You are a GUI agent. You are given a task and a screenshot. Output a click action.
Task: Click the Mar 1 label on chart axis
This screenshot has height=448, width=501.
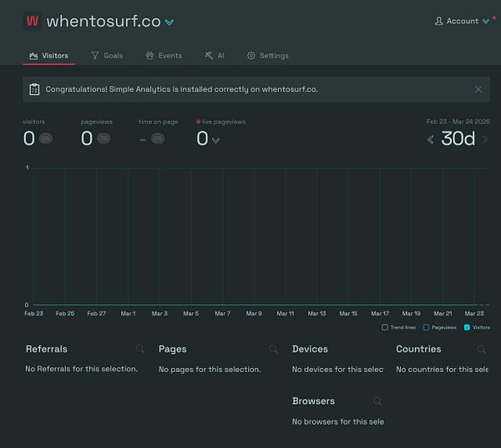click(128, 314)
